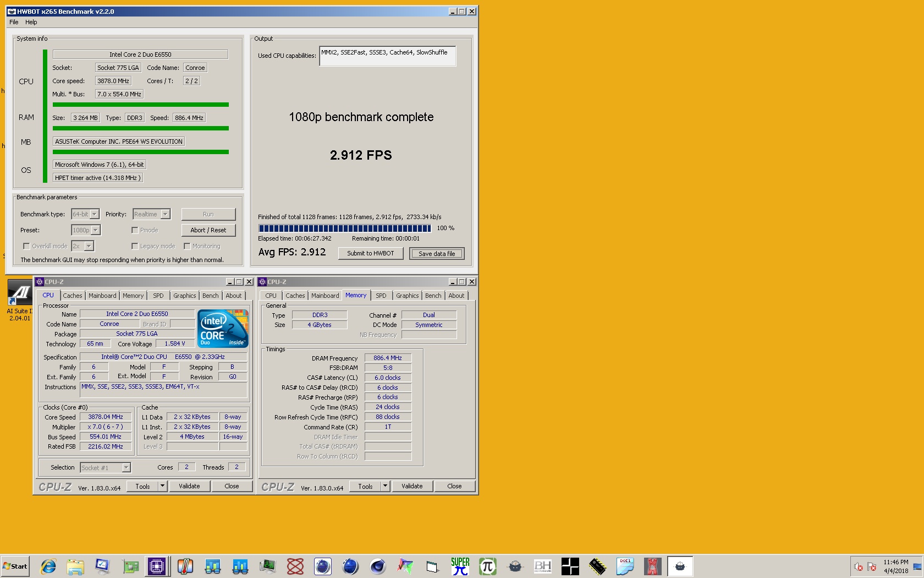Launch the CPU-Z purple chip taskbar icon
The width and height of the screenshot is (924, 578).
pyautogui.click(x=157, y=566)
